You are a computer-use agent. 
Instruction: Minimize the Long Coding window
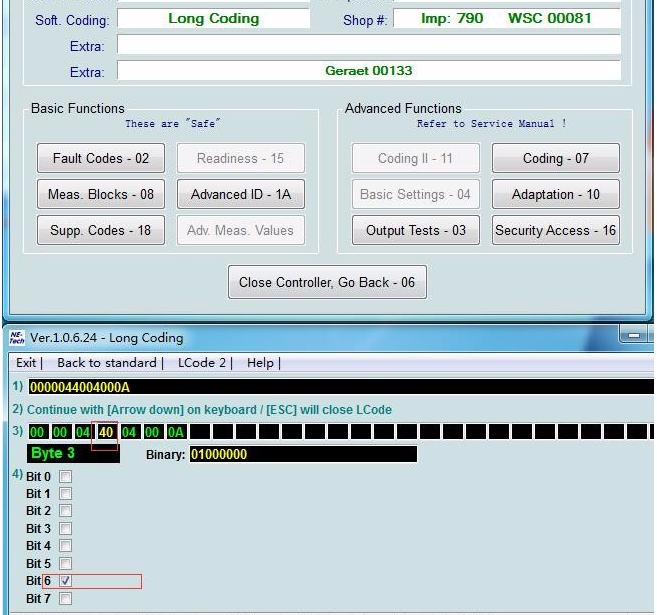pos(634,336)
